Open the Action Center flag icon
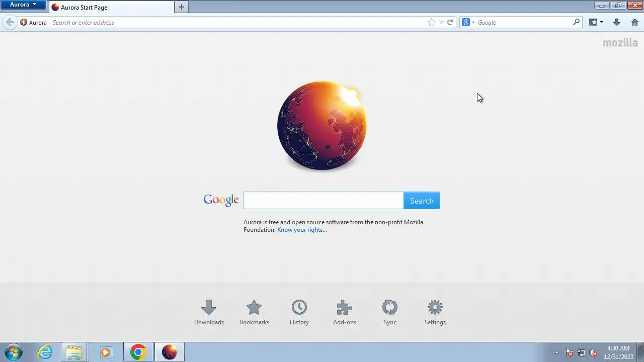This screenshot has width=644, height=362. 569,352
